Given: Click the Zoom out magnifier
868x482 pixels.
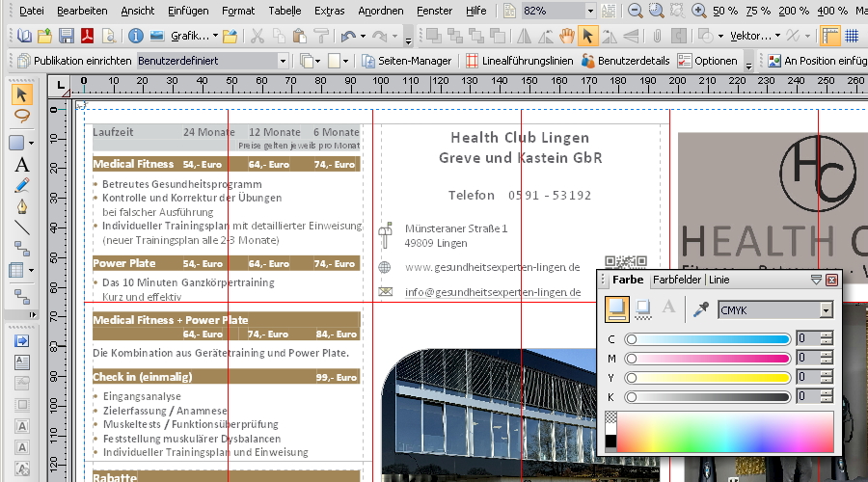Looking at the screenshot, I should pos(635,11).
